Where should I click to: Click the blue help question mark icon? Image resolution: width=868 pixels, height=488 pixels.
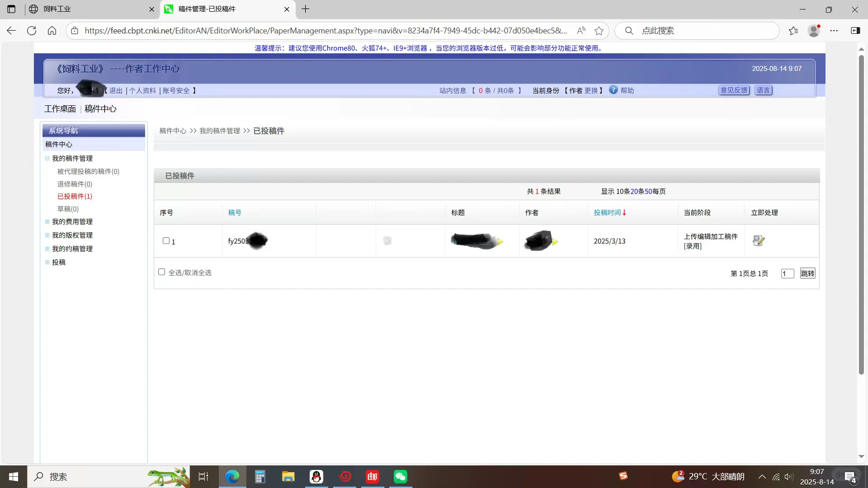coord(613,90)
